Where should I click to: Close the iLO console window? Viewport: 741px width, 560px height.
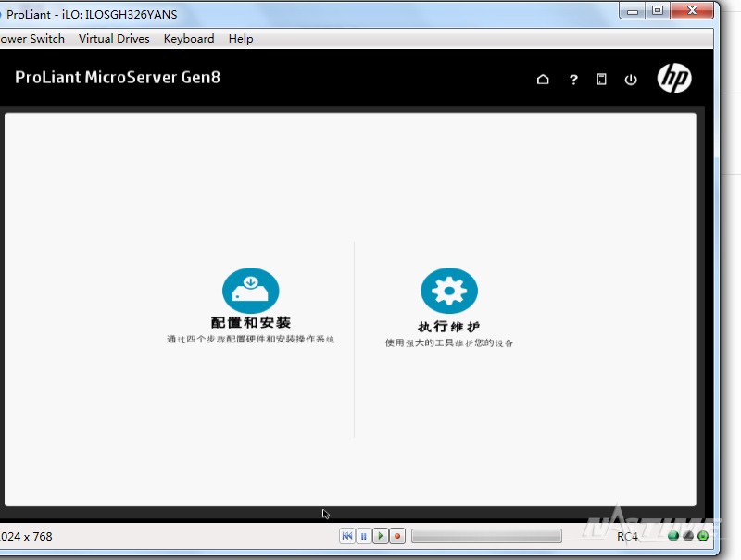tap(692, 11)
